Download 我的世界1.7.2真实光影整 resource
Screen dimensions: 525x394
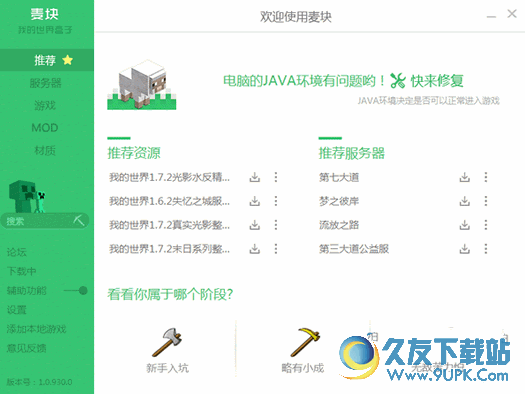254,225
